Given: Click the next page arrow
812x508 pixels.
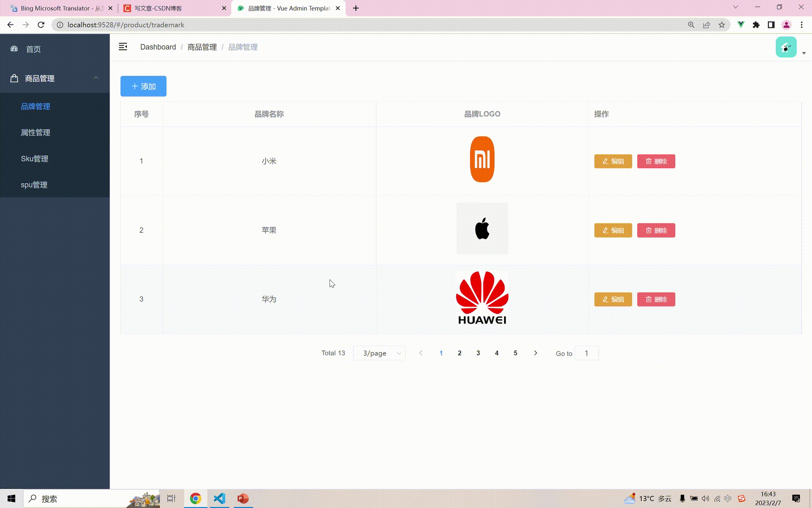Looking at the screenshot, I should tap(535, 353).
